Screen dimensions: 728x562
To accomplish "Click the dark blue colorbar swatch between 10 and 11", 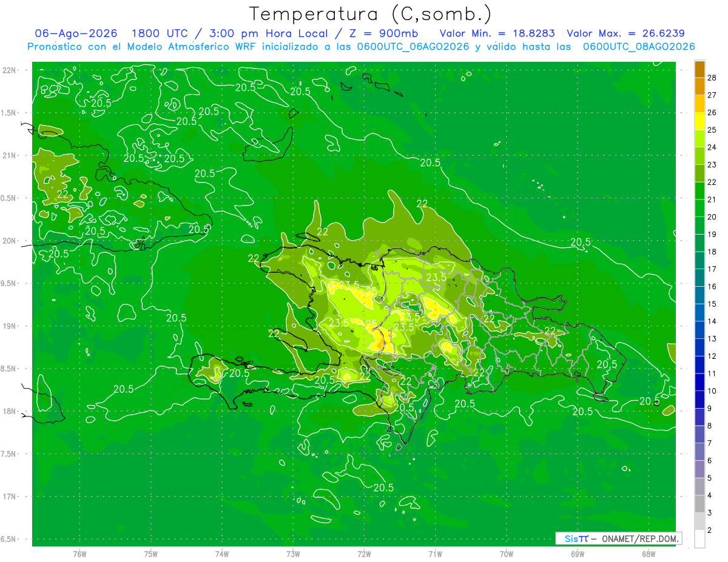I will [x=699, y=383].
